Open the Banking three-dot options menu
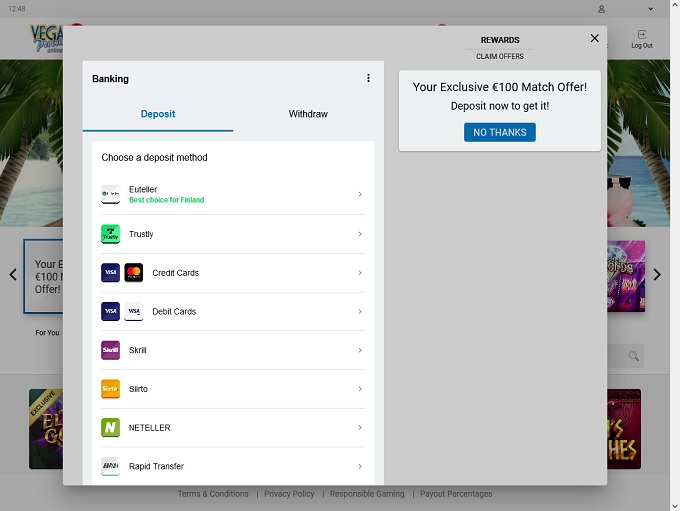Viewport: 680px width, 511px height. click(368, 78)
